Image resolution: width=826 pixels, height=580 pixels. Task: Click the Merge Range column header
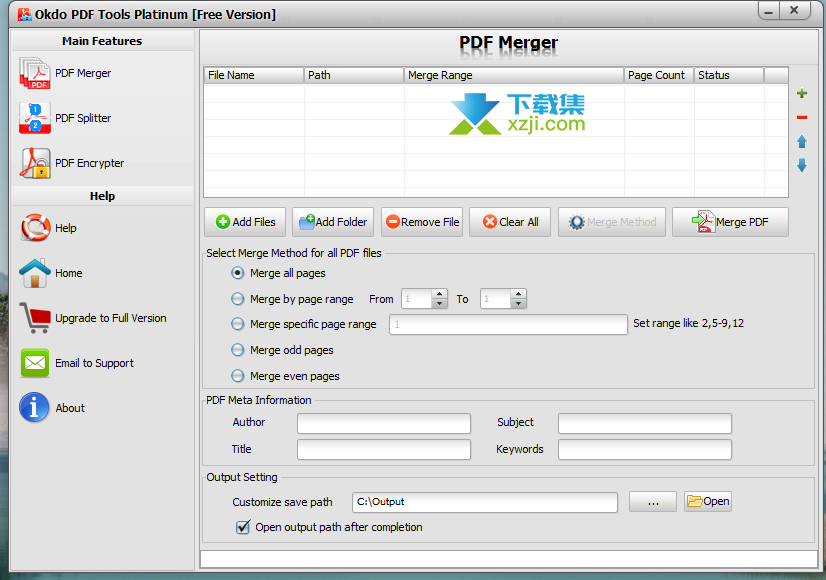tap(514, 75)
